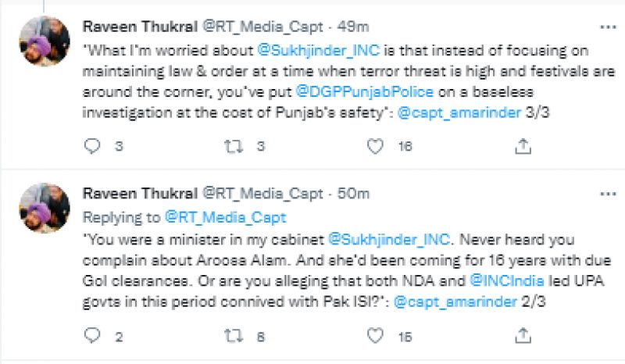Open the 49m timestamp link
The image size is (625, 364).
pos(355,27)
